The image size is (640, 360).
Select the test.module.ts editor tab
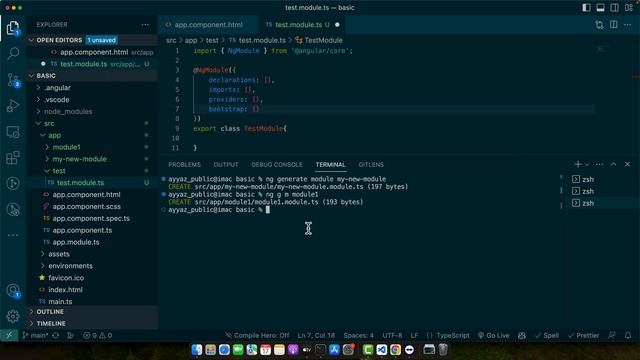(302, 25)
